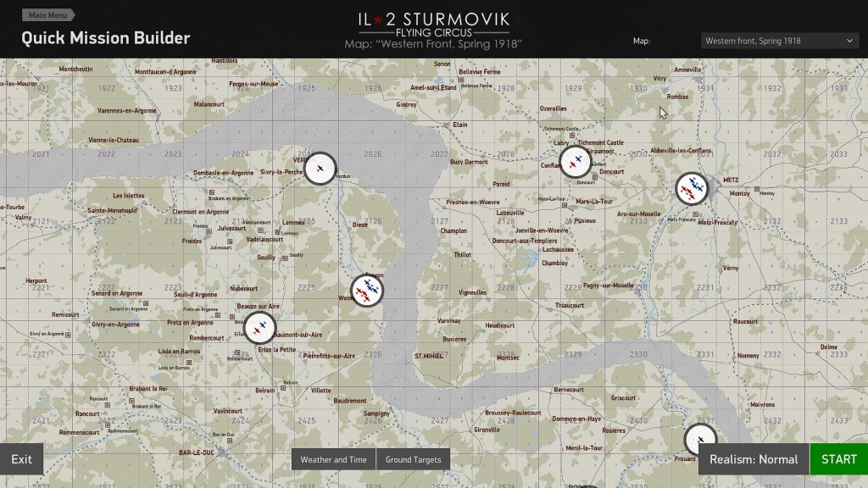Image resolution: width=868 pixels, height=488 pixels.
Task: Open the Map selection dropdown
Action: tap(780, 41)
